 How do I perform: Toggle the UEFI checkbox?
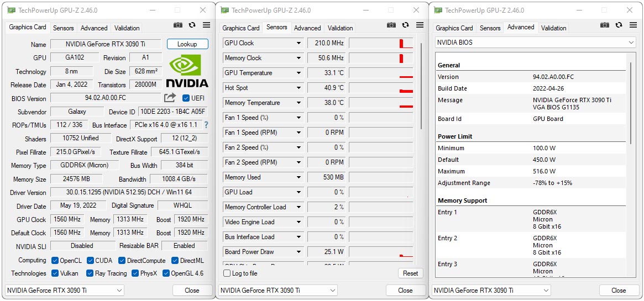click(x=186, y=98)
